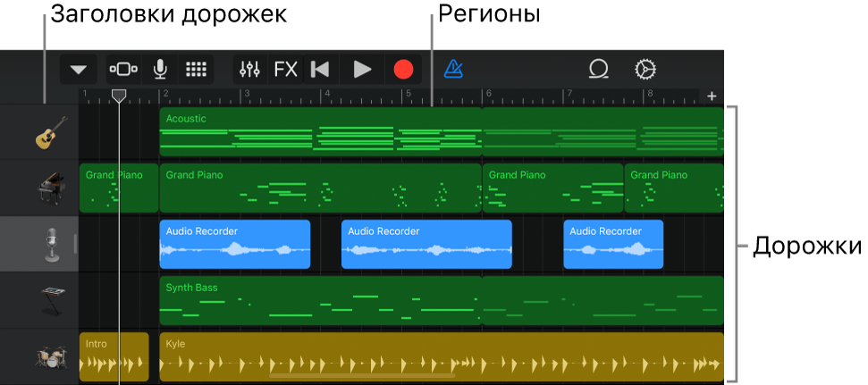Open the navigation dropdown triangle button
The height and width of the screenshot is (385, 868).
coord(79,70)
